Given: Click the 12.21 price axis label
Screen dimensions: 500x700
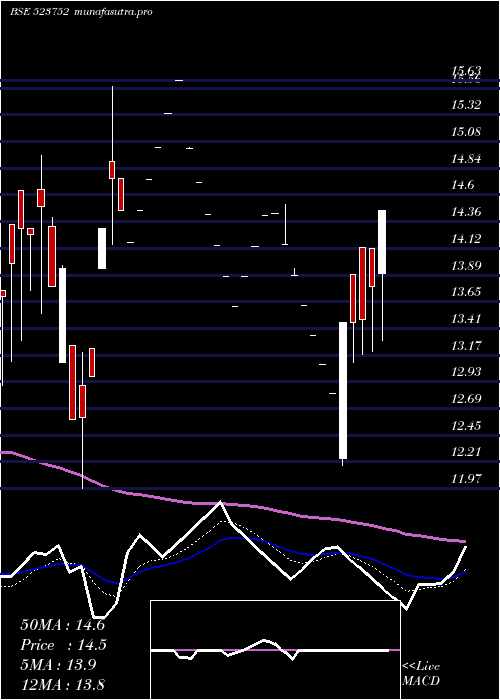Looking at the screenshot, I should point(466,451).
